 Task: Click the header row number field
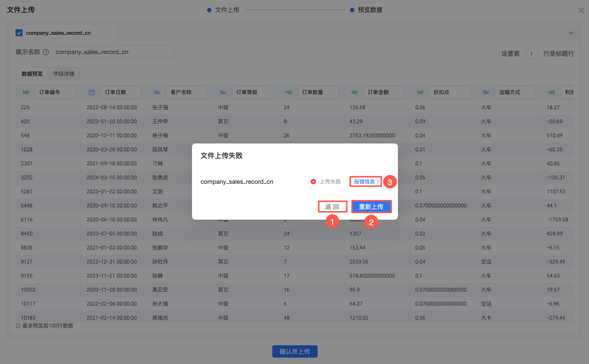coord(531,54)
